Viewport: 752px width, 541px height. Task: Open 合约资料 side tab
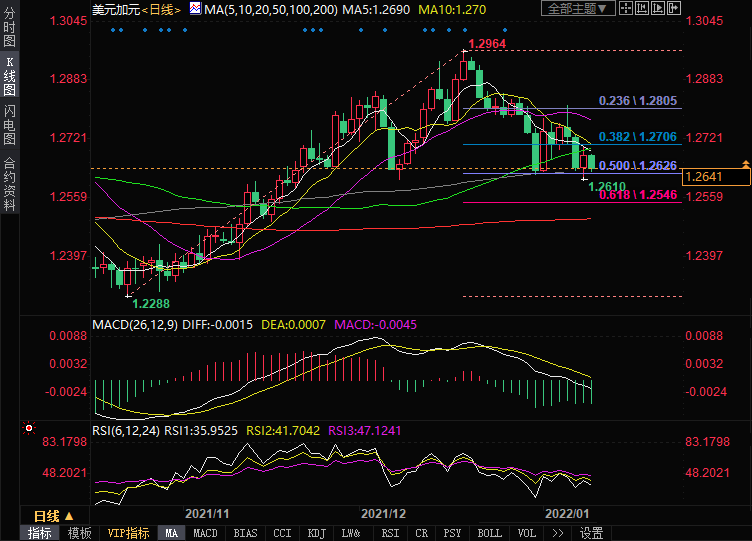[9, 184]
